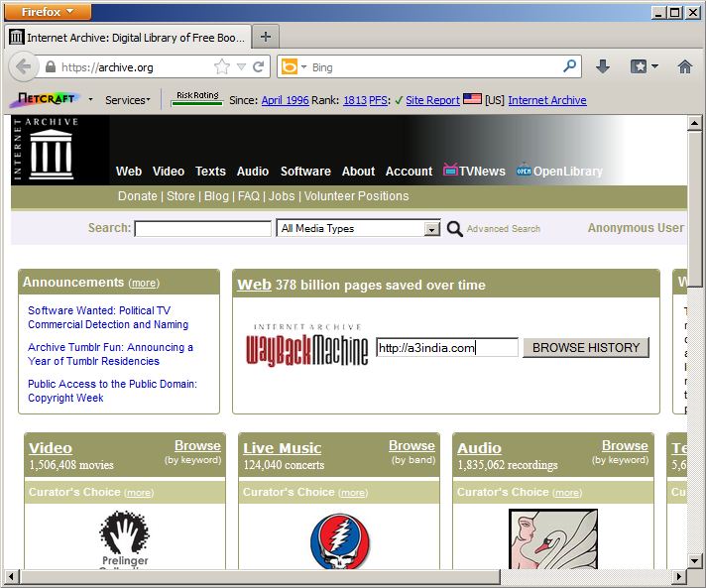The height and width of the screenshot is (588, 706).
Task: Click the Wayback Machine URL field
Action: [x=446, y=348]
